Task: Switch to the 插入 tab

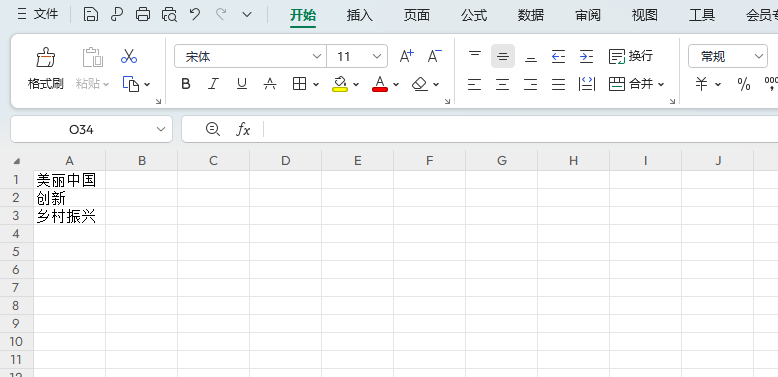Action: point(360,15)
